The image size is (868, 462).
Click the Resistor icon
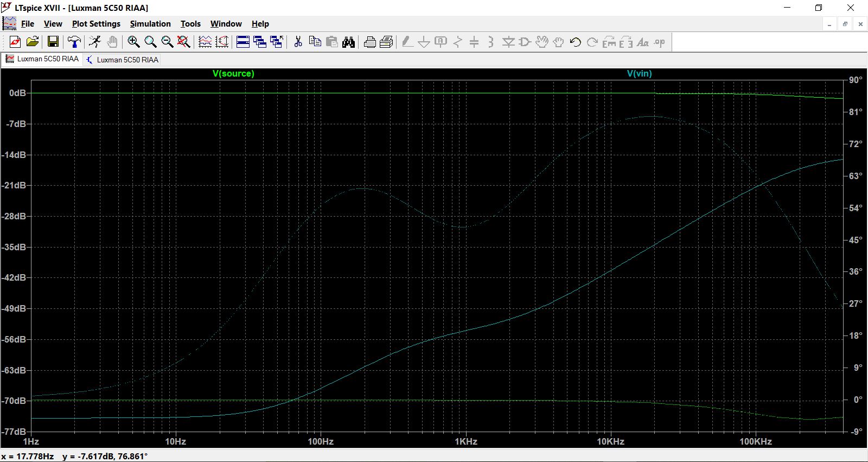click(x=458, y=42)
